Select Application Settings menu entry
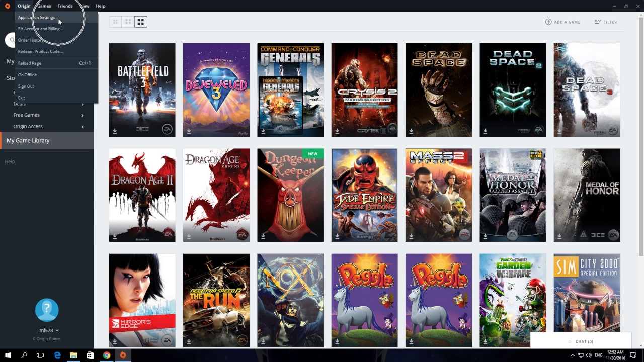 (56, 17)
